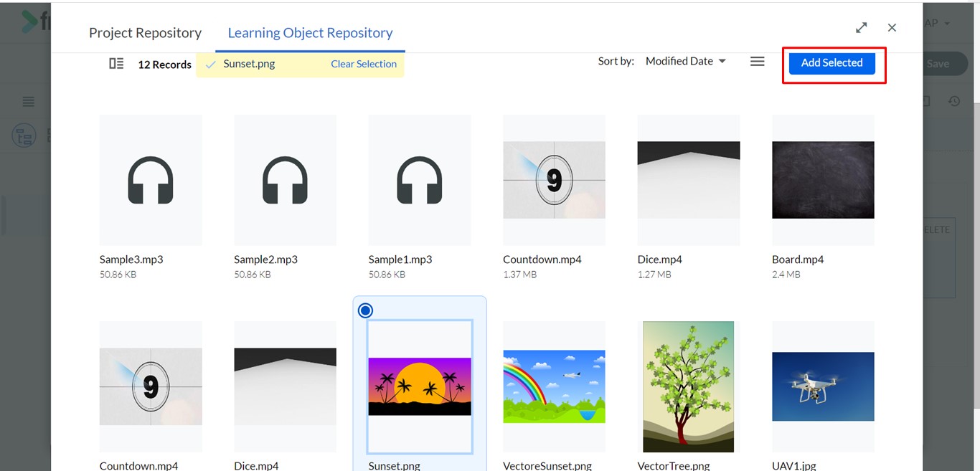Click the Save button in the background editor
The width and height of the screenshot is (980, 471).
[x=938, y=64]
